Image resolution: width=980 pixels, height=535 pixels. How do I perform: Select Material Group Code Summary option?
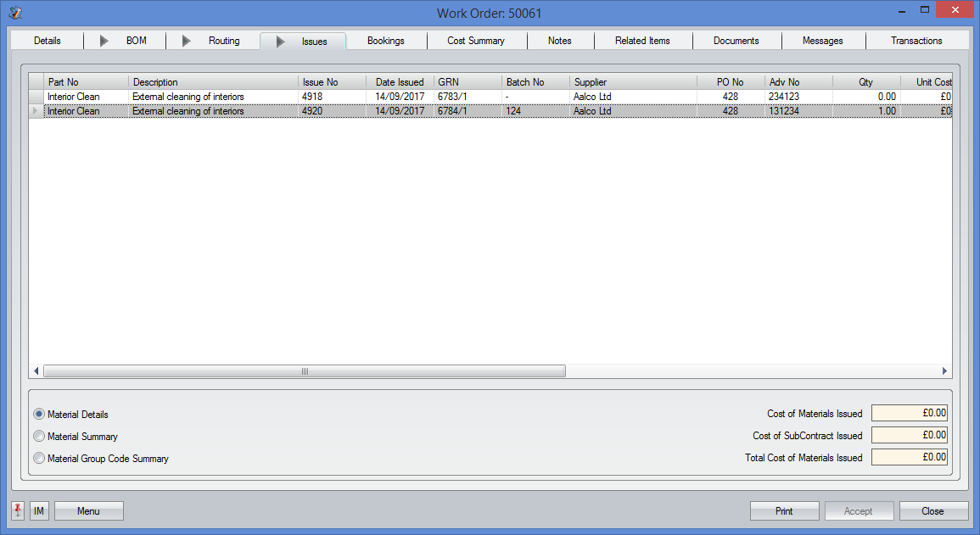[x=39, y=458]
